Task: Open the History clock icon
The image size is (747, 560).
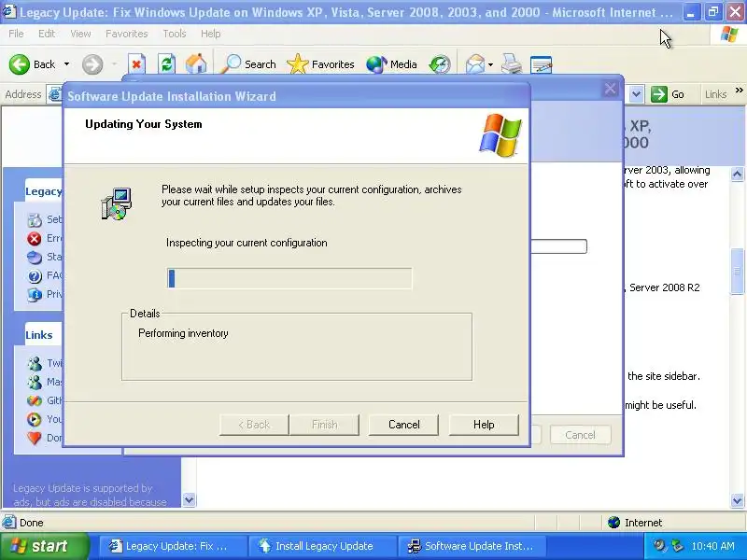Action: click(x=440, y=64)
